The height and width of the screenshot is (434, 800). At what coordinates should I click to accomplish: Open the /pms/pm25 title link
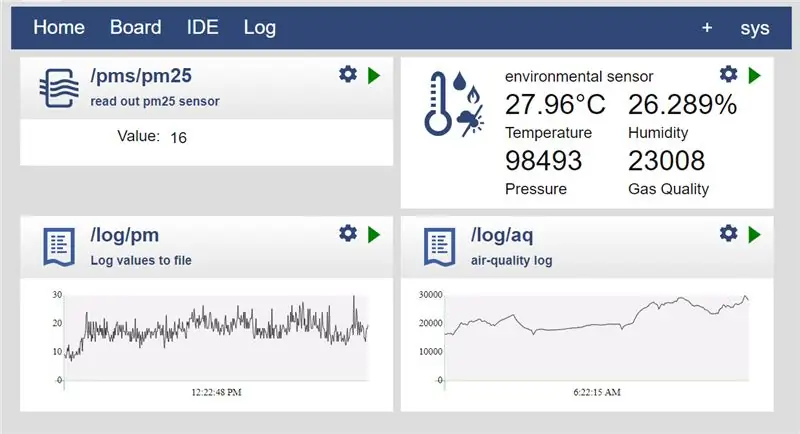click(141, 76)
